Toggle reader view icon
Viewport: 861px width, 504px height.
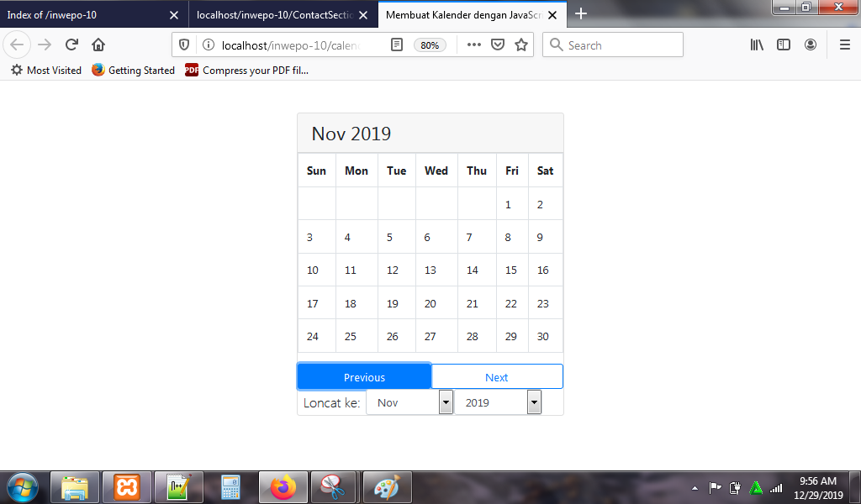397,45
